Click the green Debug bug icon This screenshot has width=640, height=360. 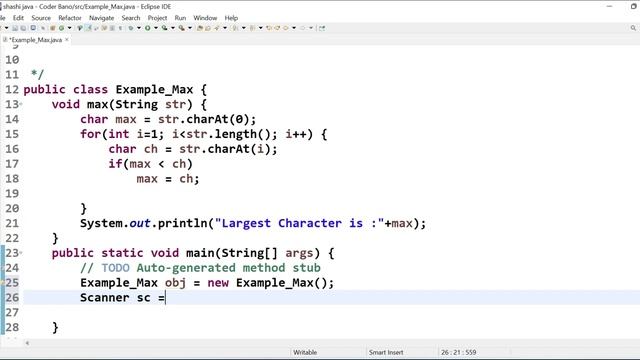131,28
